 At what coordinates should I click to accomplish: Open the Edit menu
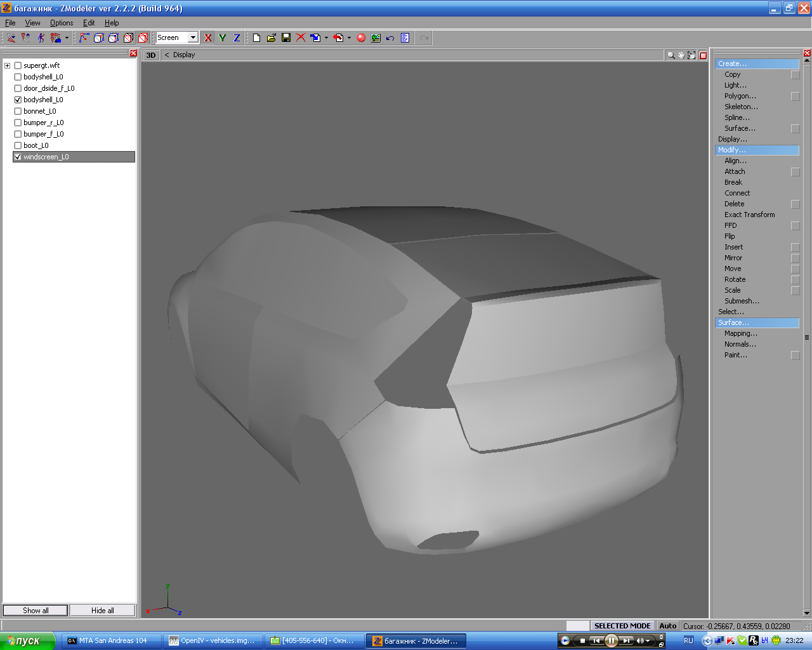click(89, 23)
